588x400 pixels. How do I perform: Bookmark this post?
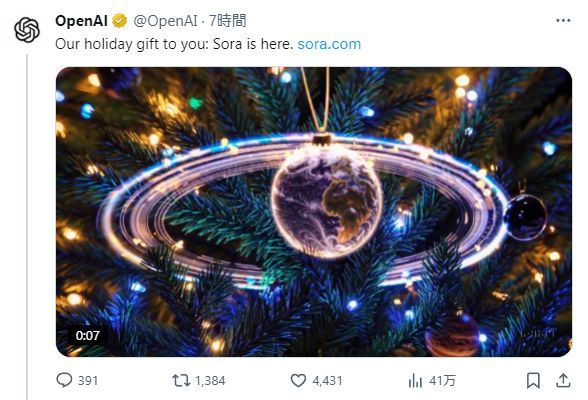tap(533, 381)
